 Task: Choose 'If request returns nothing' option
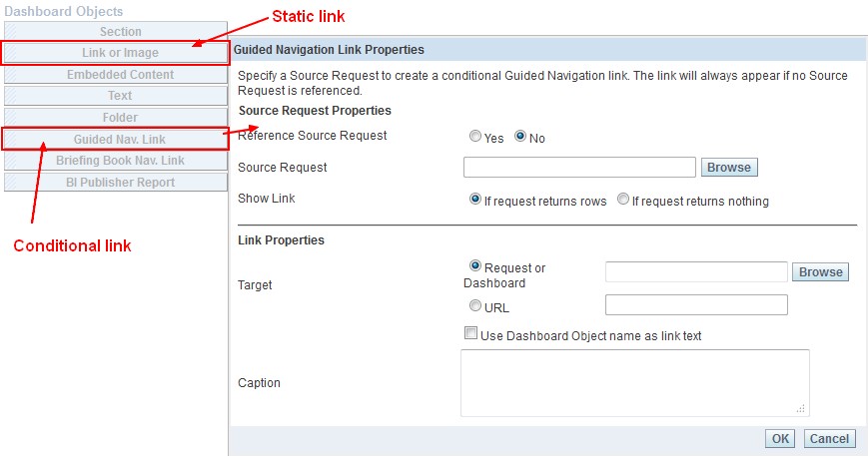[x=623, y=200]
